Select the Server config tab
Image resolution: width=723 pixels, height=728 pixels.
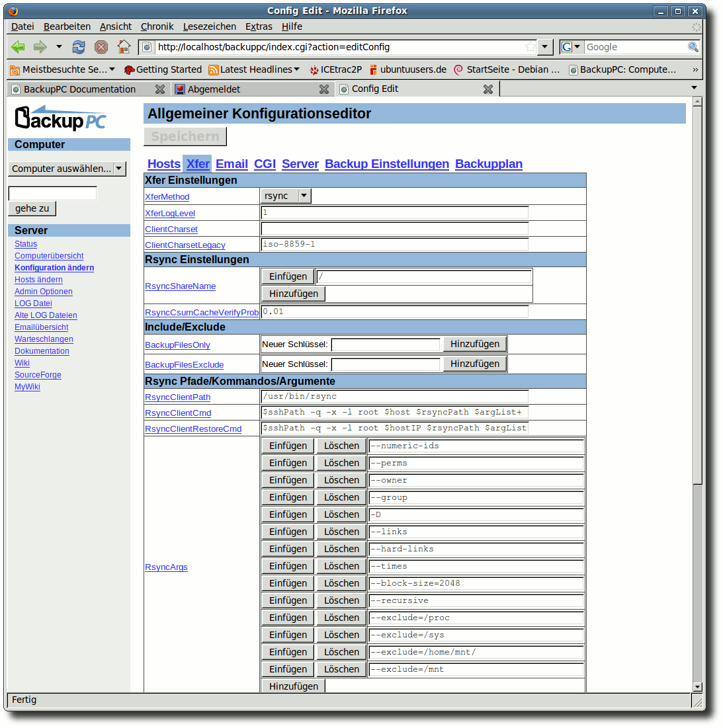[x=300, y=164]
